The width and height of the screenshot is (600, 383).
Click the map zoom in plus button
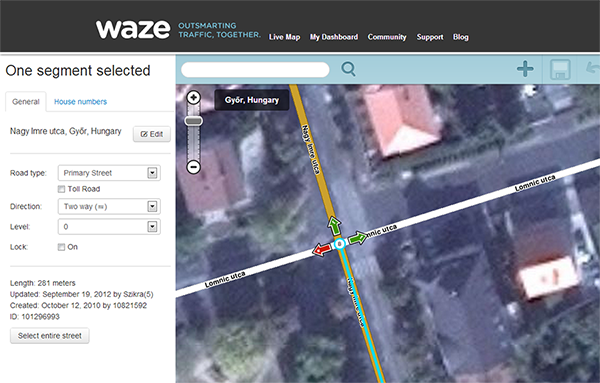click(194, 98)
